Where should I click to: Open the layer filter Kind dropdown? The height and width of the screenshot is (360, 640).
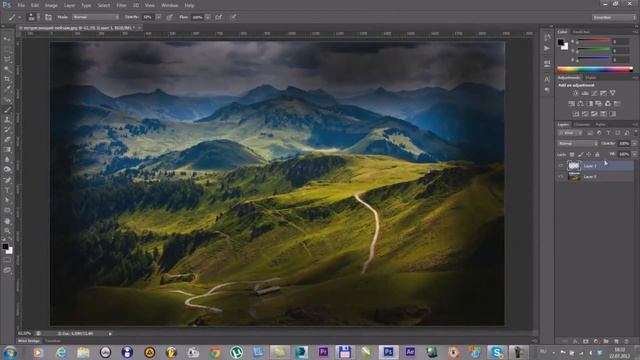click(570, 133)
